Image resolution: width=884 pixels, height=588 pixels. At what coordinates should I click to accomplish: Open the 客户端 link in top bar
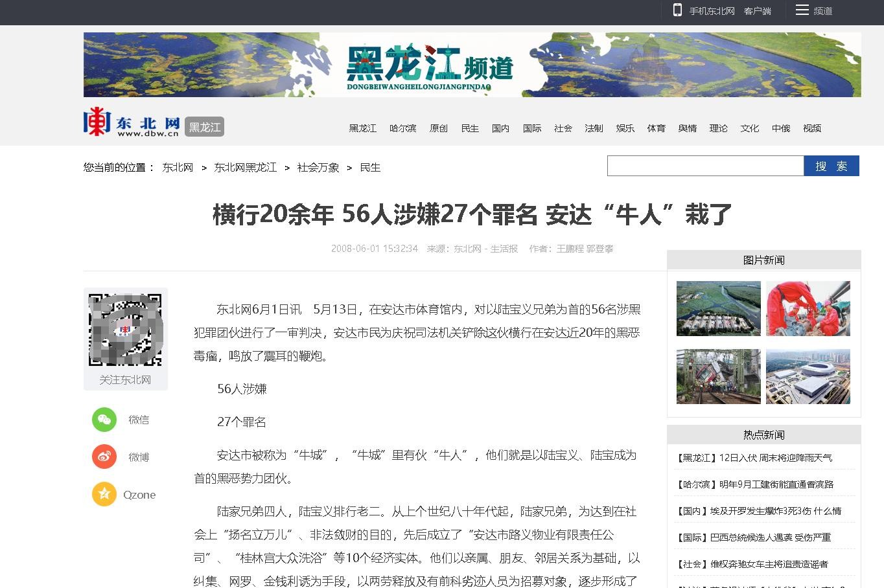click(x=757, y=11)
